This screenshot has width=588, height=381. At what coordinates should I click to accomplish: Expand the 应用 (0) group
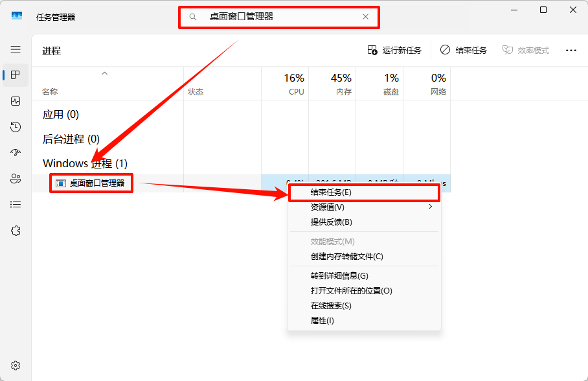tap(60, 114)
